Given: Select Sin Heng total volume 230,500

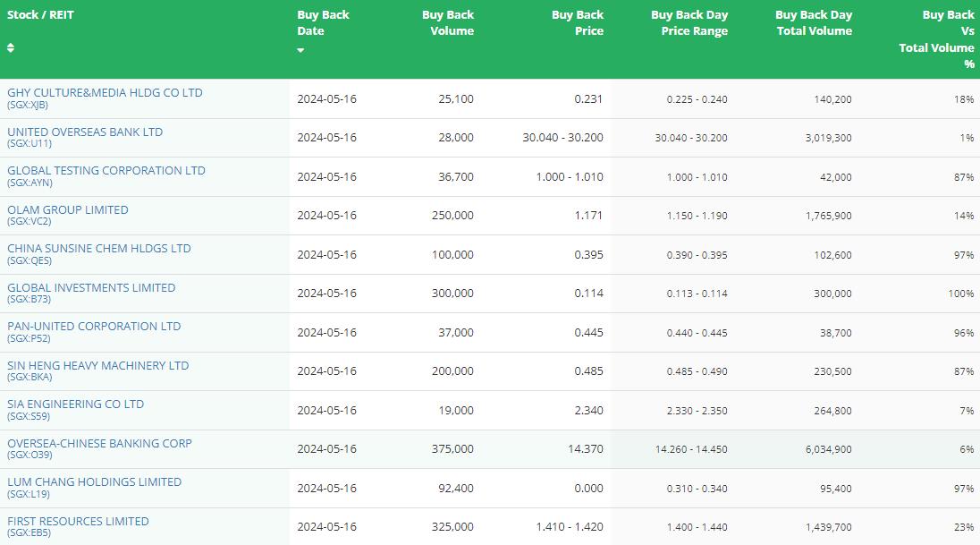Looking at the screenshot, I should tap(832, 371).
